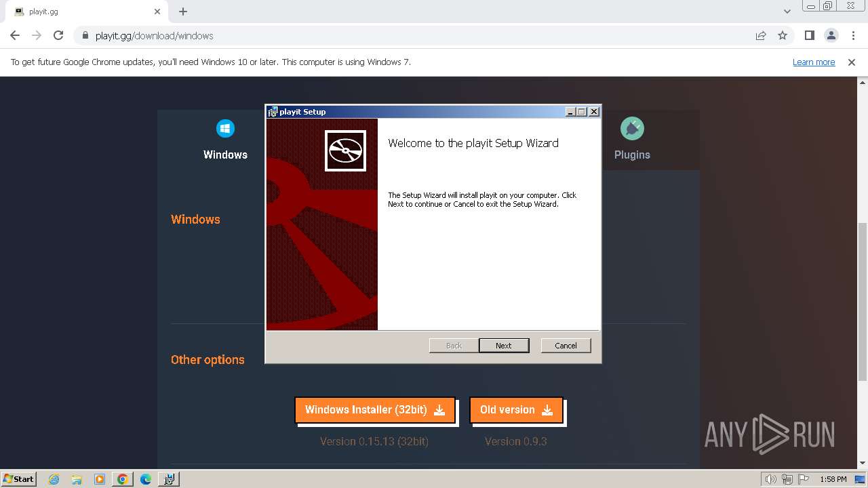Open Chrome tab search dropdown
This screenshot has height=488, width=868.
(787, 12)
